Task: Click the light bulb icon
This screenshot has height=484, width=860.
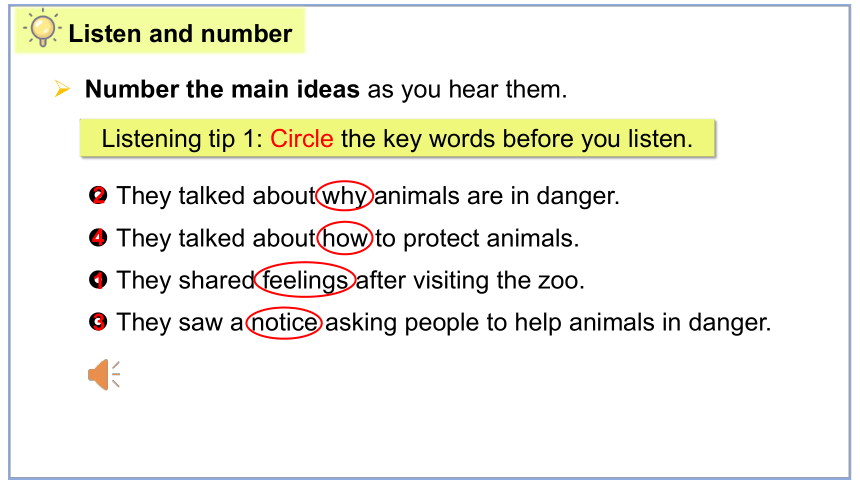Action: [x=42, y=29]
